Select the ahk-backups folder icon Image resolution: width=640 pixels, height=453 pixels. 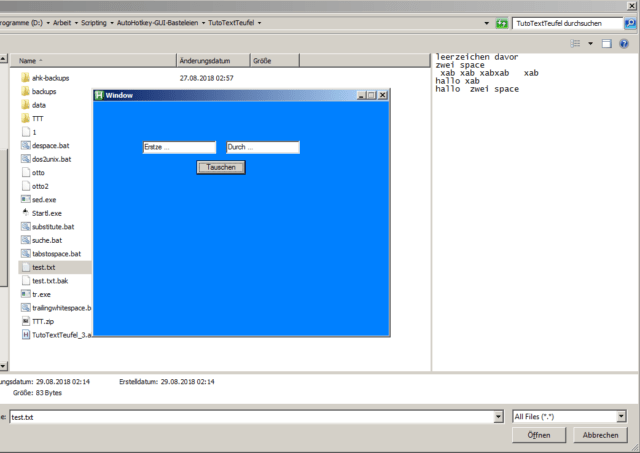tap(25, 78)
